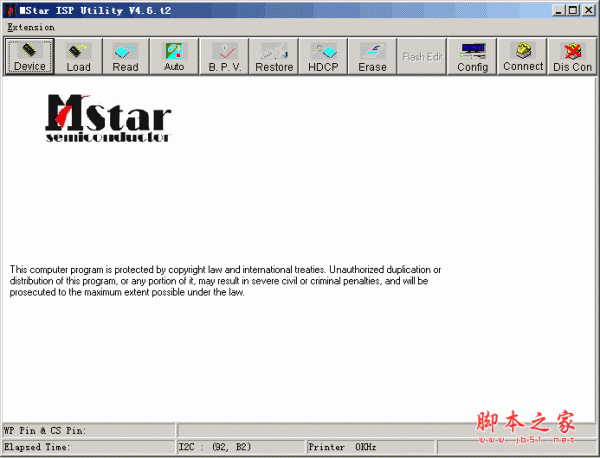Screen dimensions: 600x458
Task: Click the MStar app icon in title bar
Action: pyautogui.click(x=10, y=10)
